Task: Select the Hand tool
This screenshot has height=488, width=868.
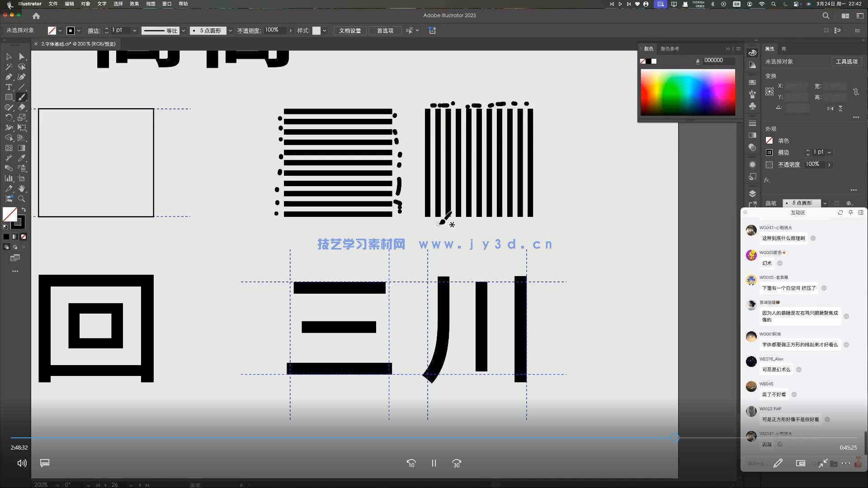Action: click(x=22, y=188)
